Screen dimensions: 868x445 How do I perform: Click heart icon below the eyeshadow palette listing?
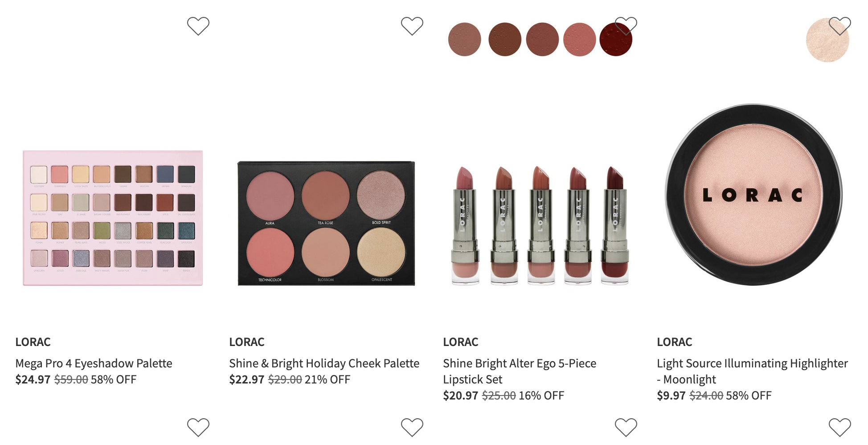198,427
